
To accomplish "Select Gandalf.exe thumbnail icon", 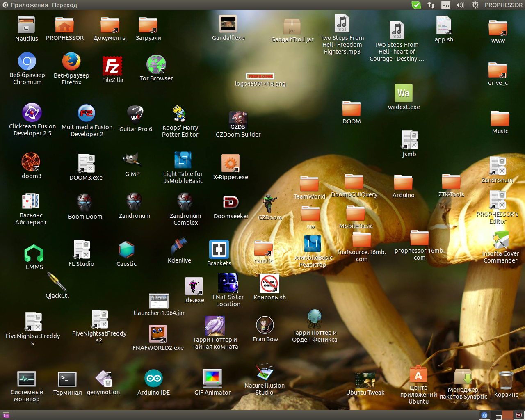I will [x=228, y=24].
